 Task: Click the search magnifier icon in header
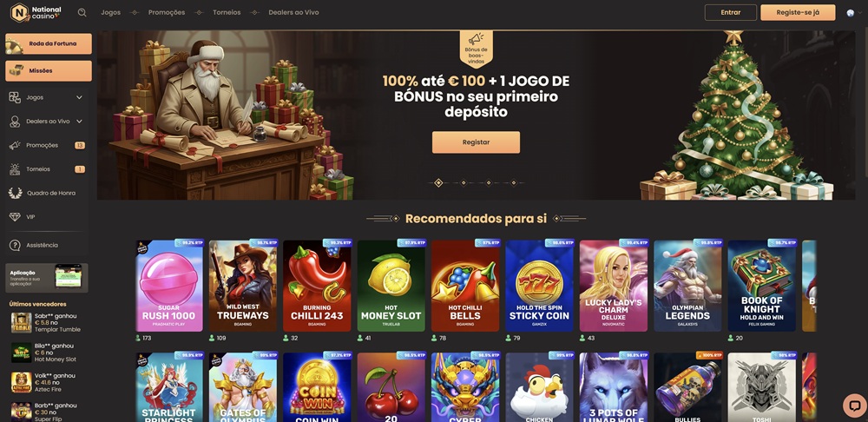[82, 12]
